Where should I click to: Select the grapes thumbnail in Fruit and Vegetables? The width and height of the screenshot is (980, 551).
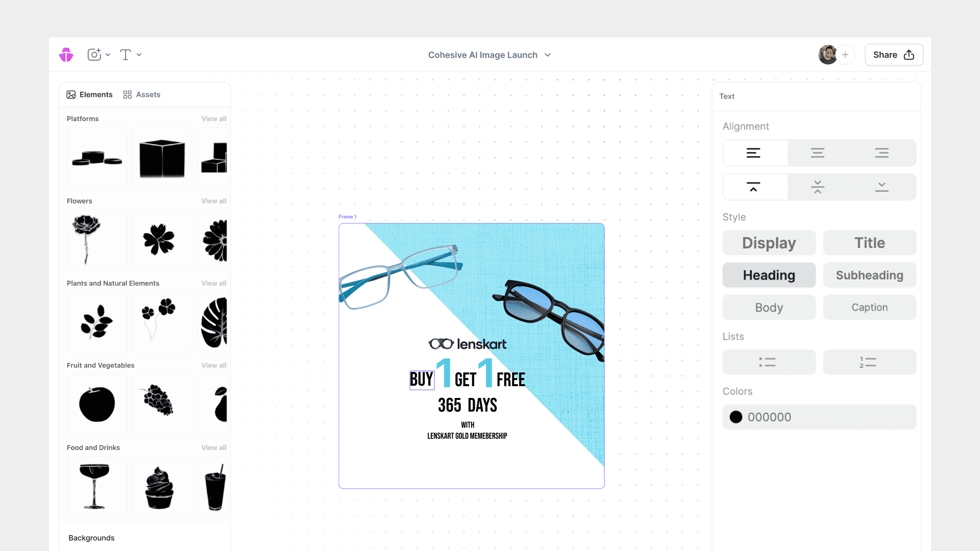coord(161,404)
